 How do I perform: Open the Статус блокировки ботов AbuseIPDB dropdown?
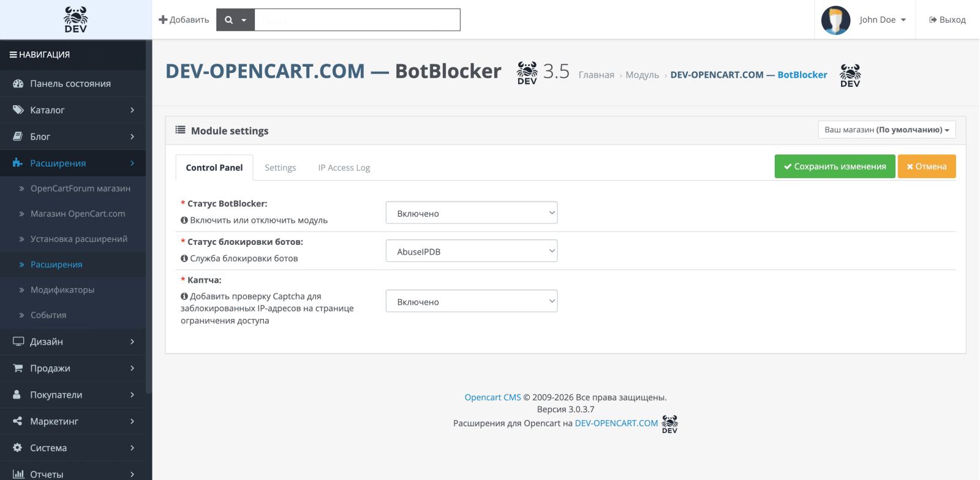pos(472,251)
